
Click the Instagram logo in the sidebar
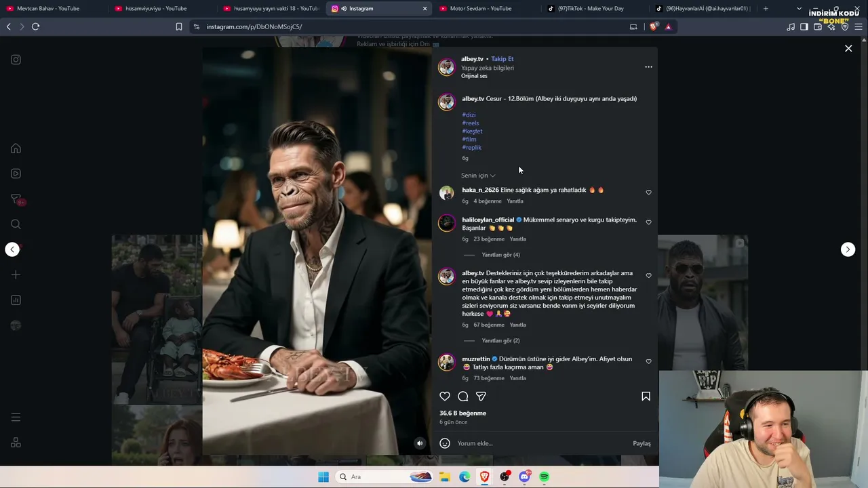[x=16, y=60]
